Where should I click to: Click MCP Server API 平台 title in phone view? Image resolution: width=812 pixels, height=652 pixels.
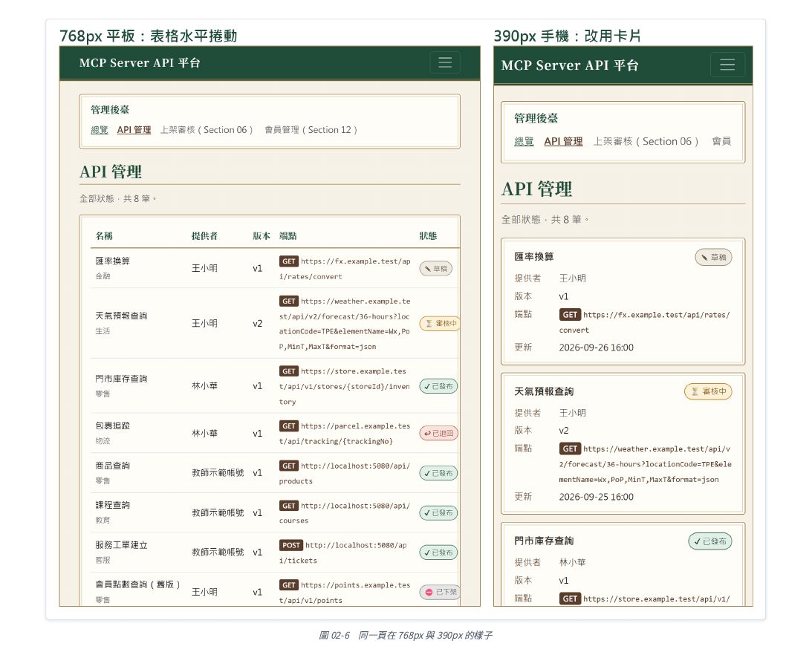(570, 65)
